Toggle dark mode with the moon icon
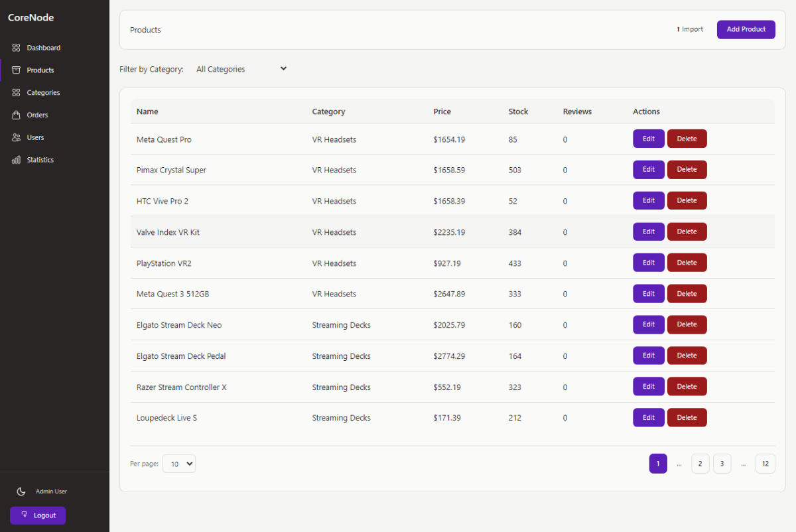 21,492
